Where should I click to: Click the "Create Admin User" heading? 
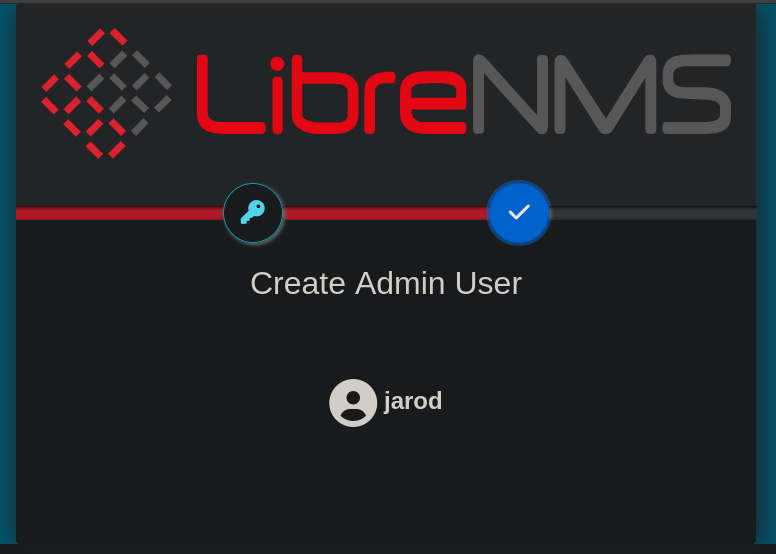coord(386,283)
